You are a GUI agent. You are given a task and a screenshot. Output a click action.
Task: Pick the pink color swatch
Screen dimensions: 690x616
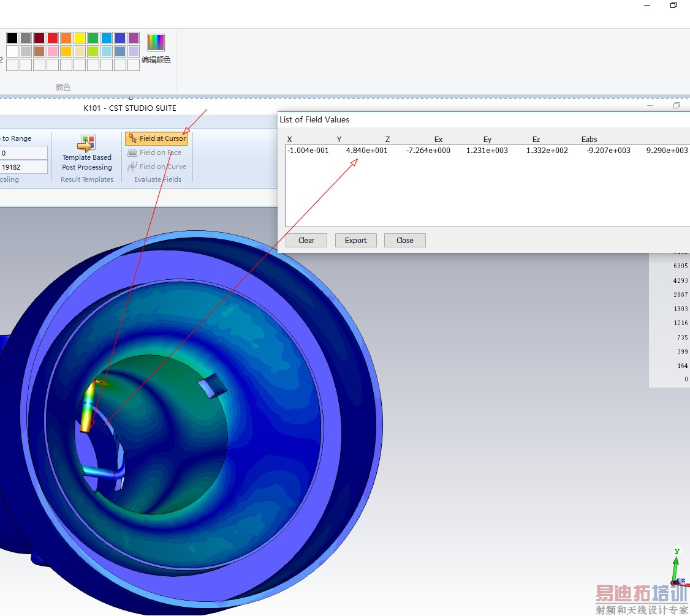(53, 51)
